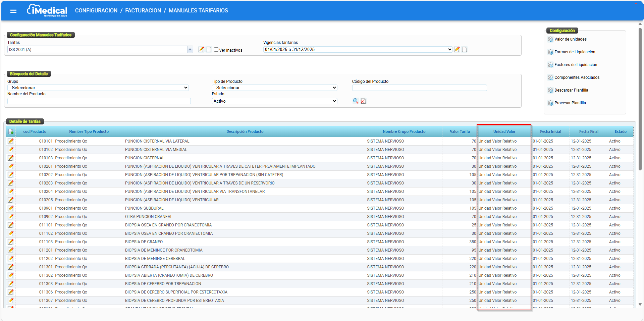644x321 pixels.
Task: Click the new document icon beside Tarifas
Action: click(x=209, y=49)
